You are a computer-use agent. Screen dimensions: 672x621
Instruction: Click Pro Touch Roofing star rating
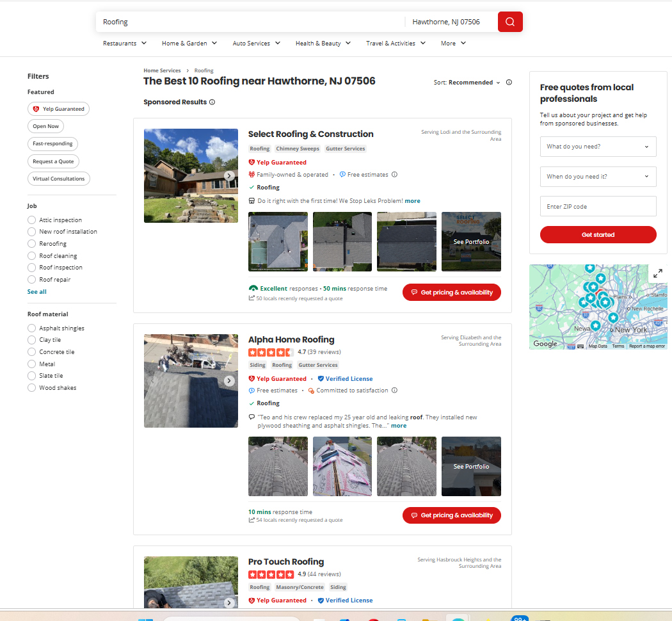[271, 574]
